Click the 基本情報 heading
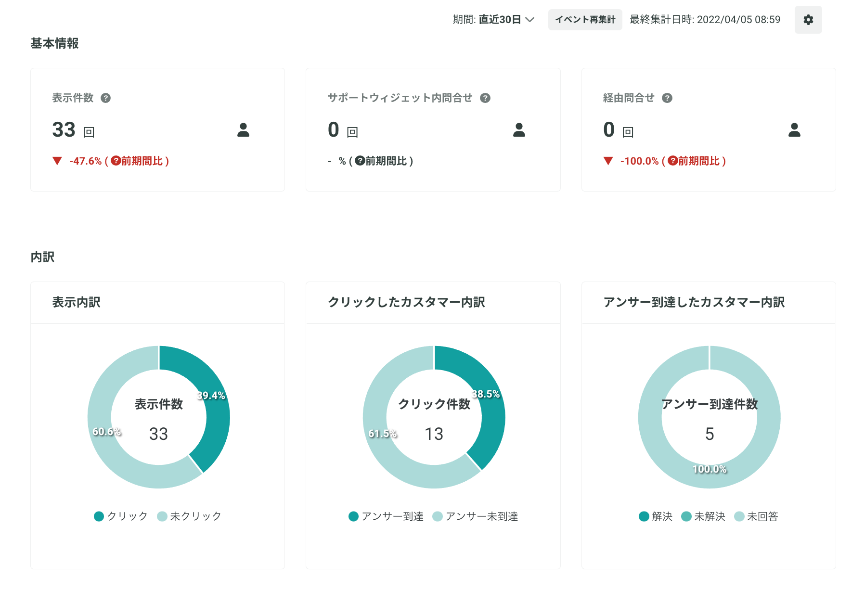 click(x=54, y=43)
